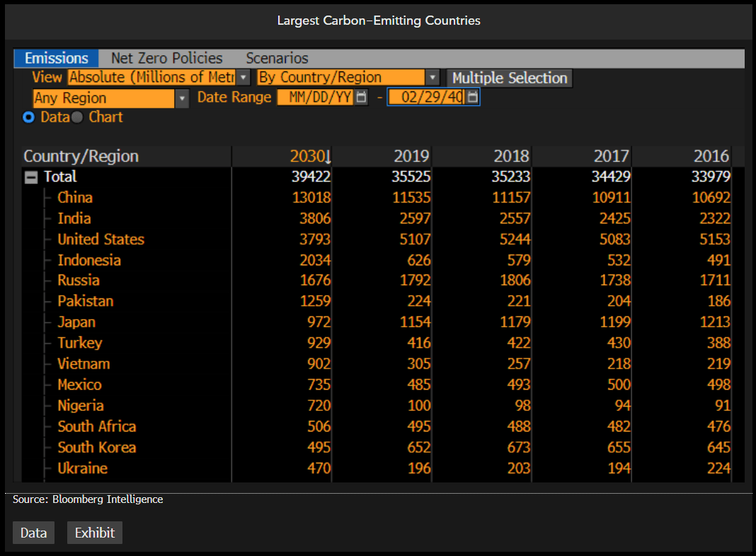Screen dimensions: 756x556
Task: Switch to the Net Zero Policies tab
Action: pyautogui.click(x=167, y=58)
